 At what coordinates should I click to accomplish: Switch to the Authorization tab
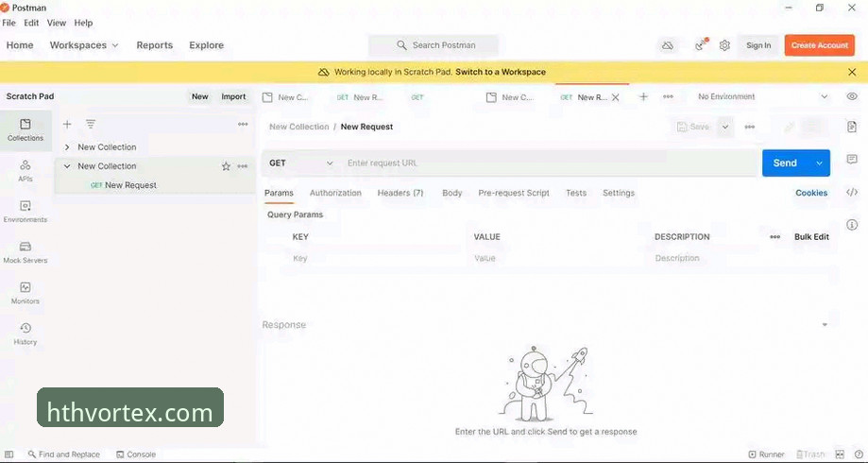335,193
